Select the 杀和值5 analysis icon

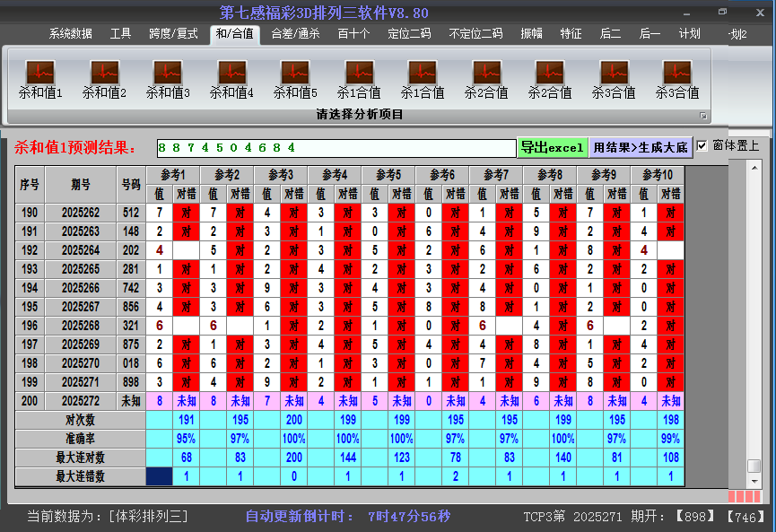295,79
